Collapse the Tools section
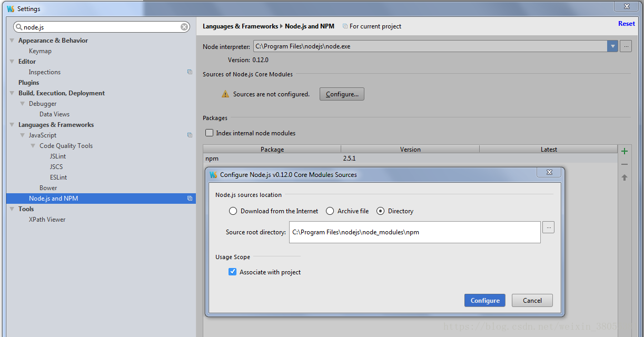Viewport: 644px width, 337px height. click(x=12, y=209)
